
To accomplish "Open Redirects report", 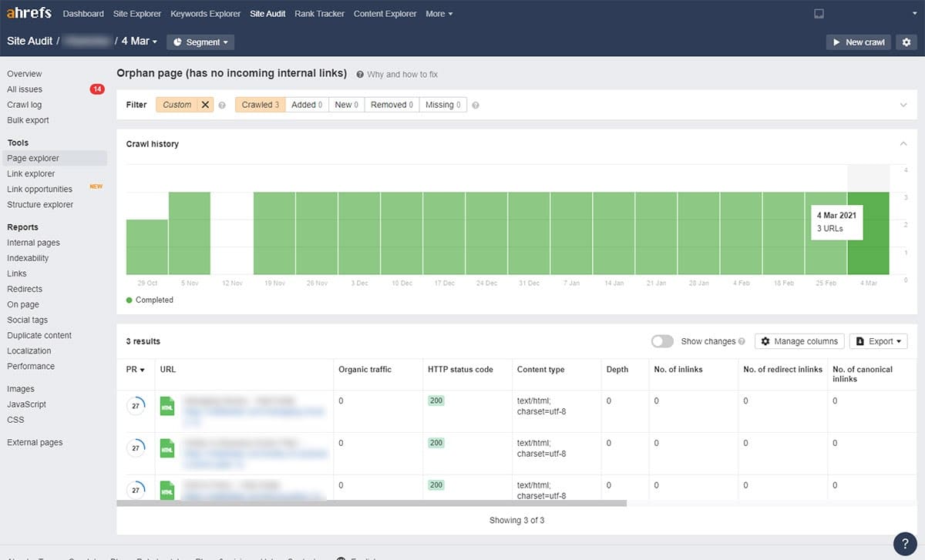I will pyautogui.click(x=25, y=289).
